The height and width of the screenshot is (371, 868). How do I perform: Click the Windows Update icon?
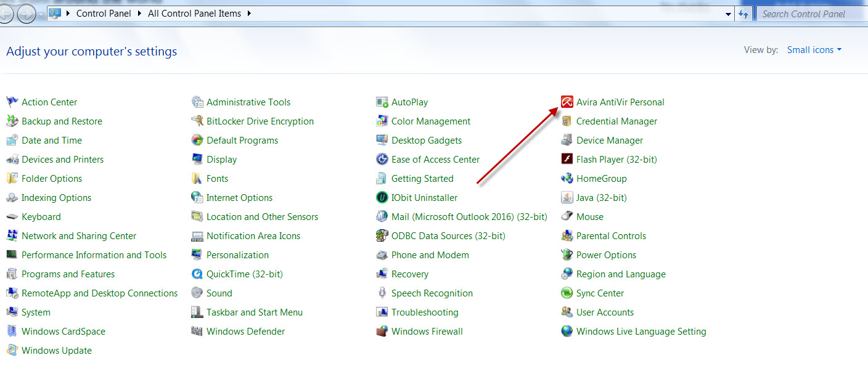(x=12, y=351)
